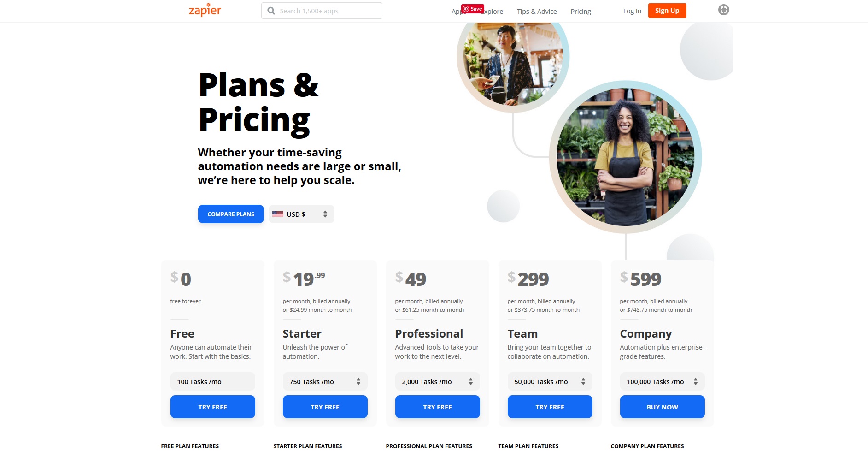Open Team 50,000 Tasks /mo dropdown
Viewport: 868px width, 451px height.
[x=550, y=381]
